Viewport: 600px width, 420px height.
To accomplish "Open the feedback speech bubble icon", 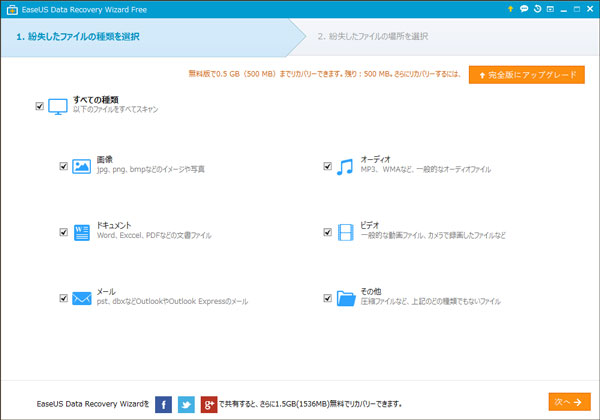I will coord(524,9).
